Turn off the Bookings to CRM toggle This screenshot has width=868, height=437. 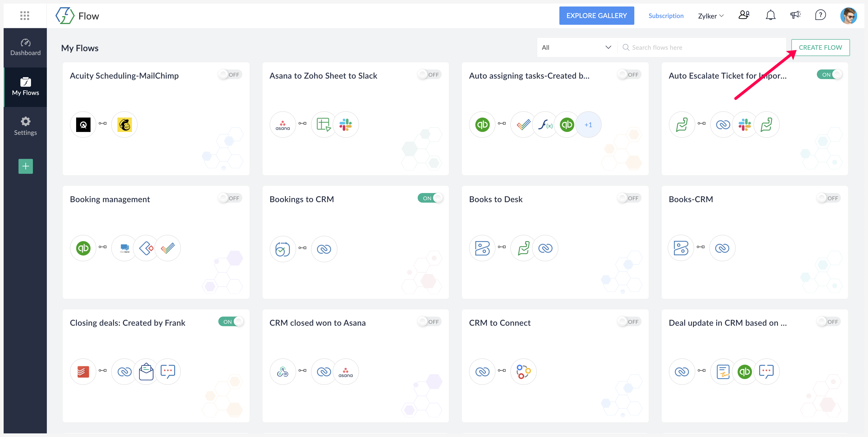[430, 198]
